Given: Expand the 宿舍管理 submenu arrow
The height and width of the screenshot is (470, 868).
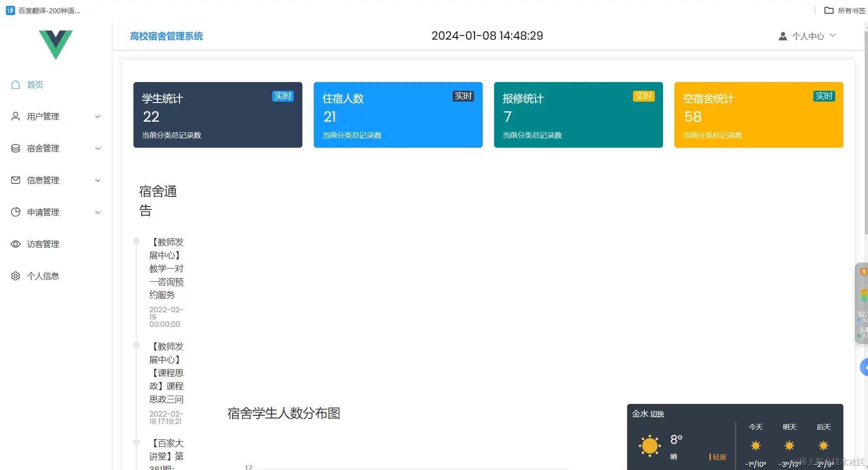Looking at the screenshot, I should coord(97,149).
